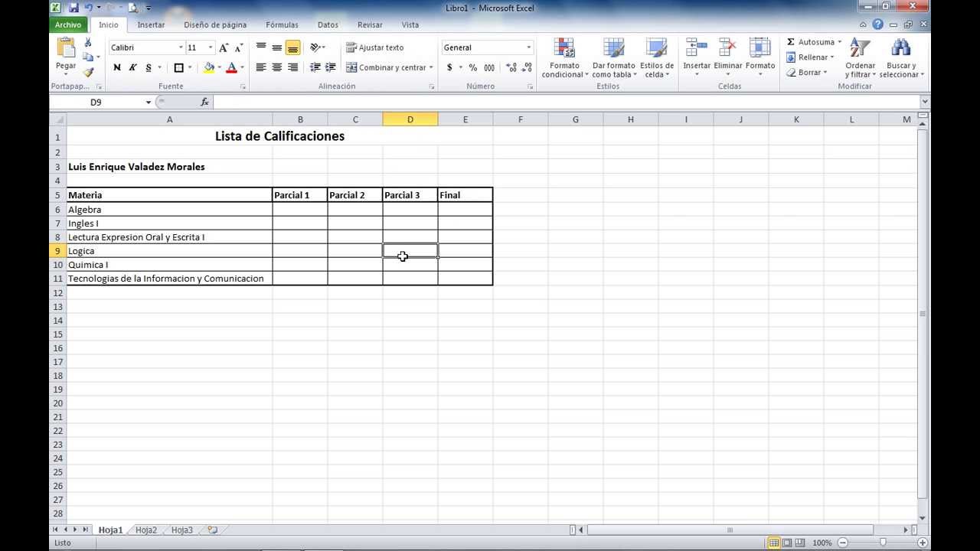The width and height of the screenshot is (980, 551).
Task: Expand the Autosuma dropdown arrow
Action: click(839, 42)
